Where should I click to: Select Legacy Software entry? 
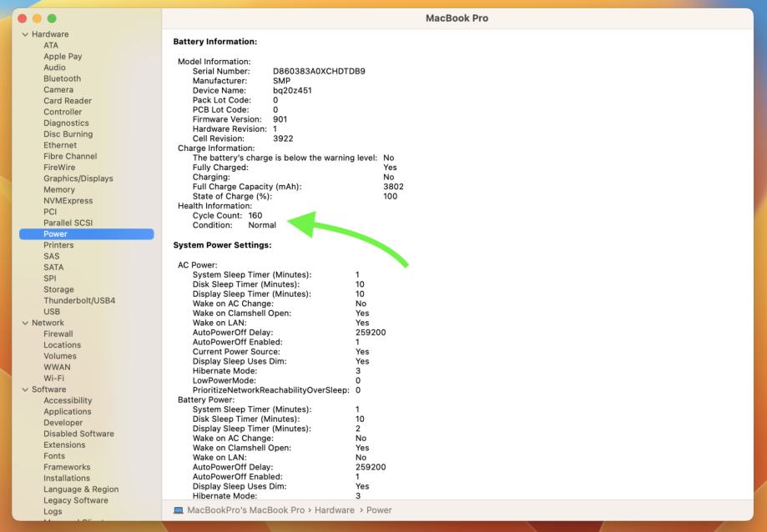point(76,500)
